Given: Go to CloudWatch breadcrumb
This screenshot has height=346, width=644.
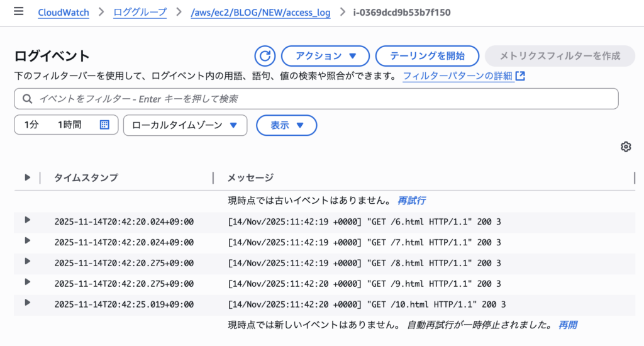Looking at the screenshot, I should pos(63,13).
